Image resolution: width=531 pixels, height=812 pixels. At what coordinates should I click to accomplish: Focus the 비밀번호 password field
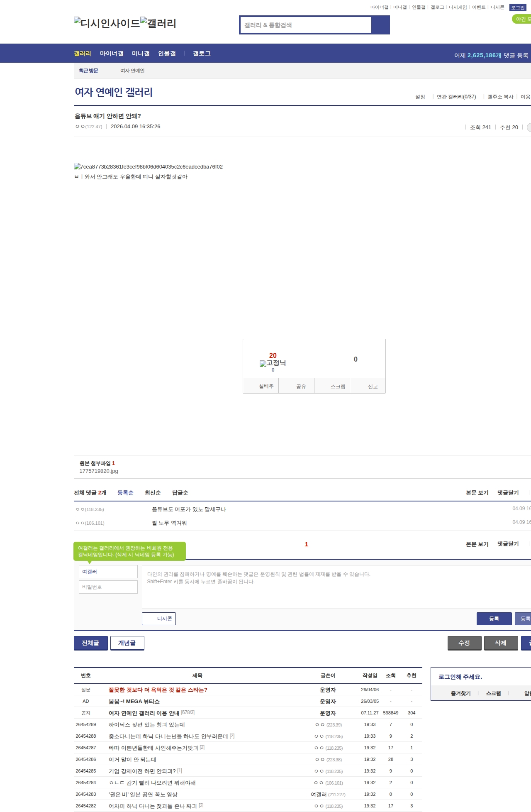(108, 587)
